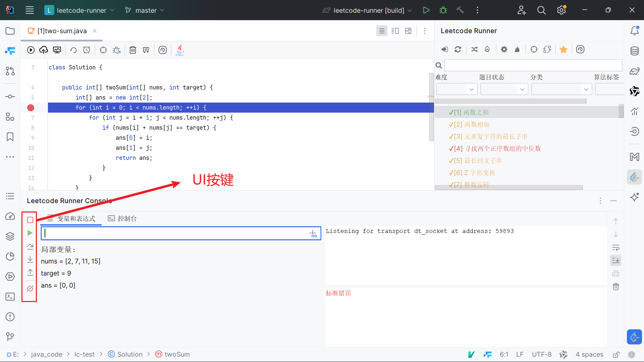Click the 4 spaces indent indicator
Viewport: 644px width, 362px height.
tap(589, 354)
